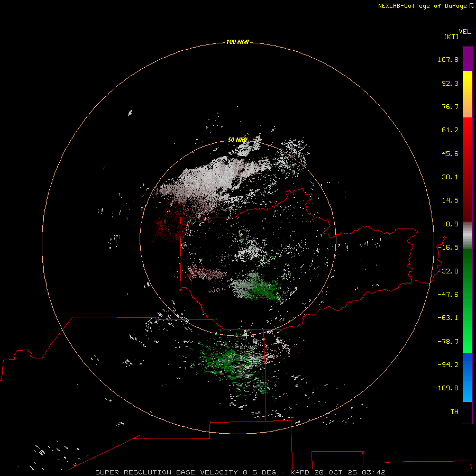
Task: Click the 50 NMI range ring label
Action: coord(237,140)
